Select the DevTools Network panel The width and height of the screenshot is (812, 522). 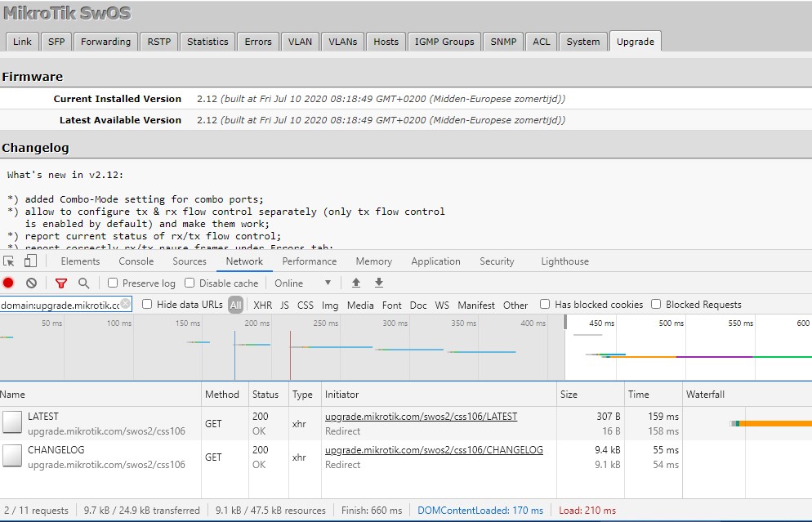pyautogui.click(x=244, y=261)
